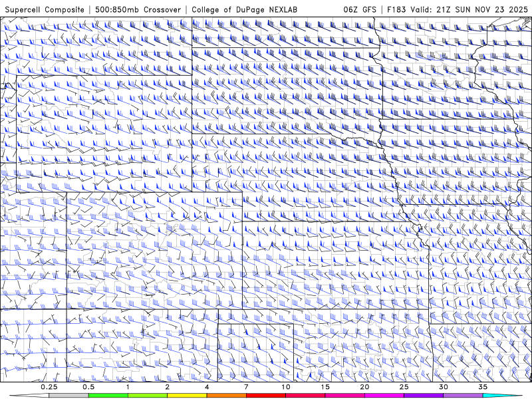Select the gray colorbar segment
The height and width of the screenshot is (399, 532).
tap(68, 396)
